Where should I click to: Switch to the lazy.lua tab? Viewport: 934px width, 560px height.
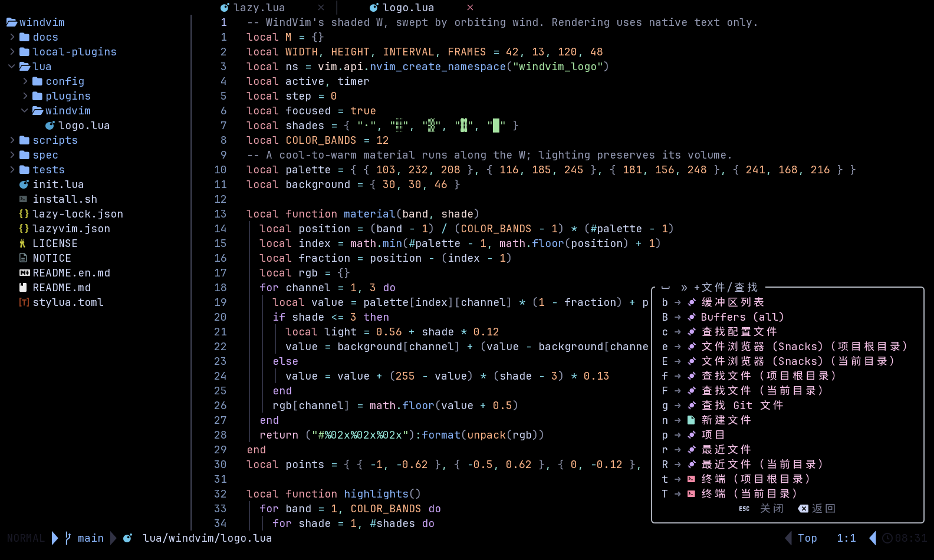(x=259, y=8)
